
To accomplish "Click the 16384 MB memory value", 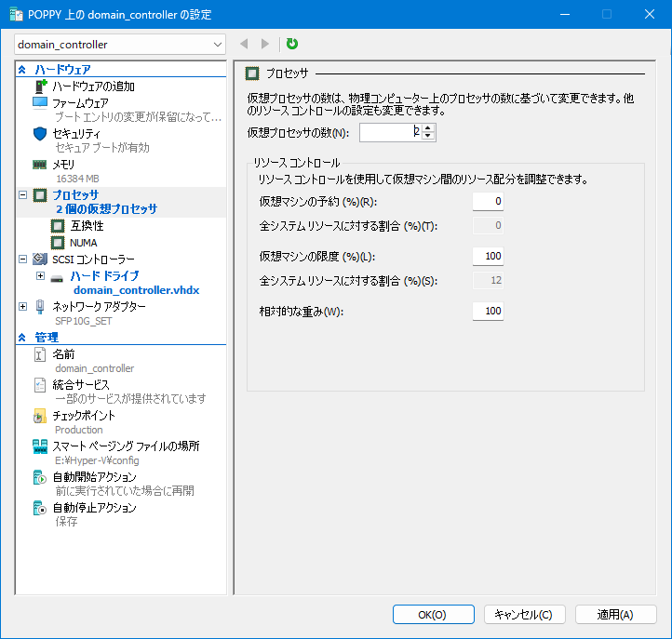I will pyautogui.click(x=77, y=179).
